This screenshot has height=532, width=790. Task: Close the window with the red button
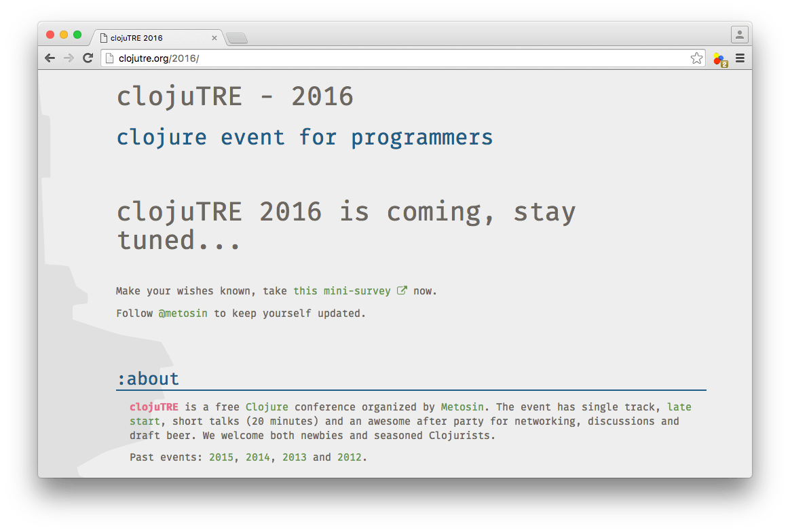coord(50,35)
